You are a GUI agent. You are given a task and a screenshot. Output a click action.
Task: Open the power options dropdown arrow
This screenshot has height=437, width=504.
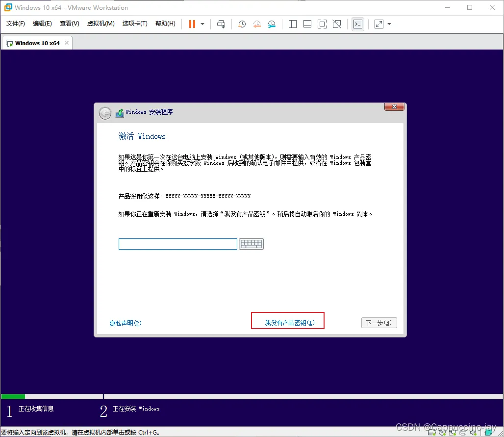[202, 24]
